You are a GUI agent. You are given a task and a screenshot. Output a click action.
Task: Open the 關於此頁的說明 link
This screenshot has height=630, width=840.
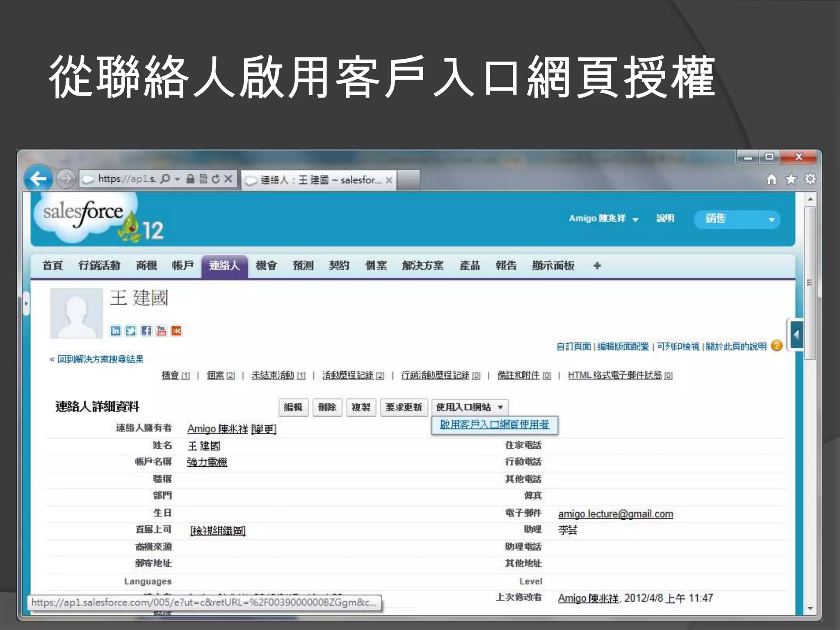tap(736, 347)
